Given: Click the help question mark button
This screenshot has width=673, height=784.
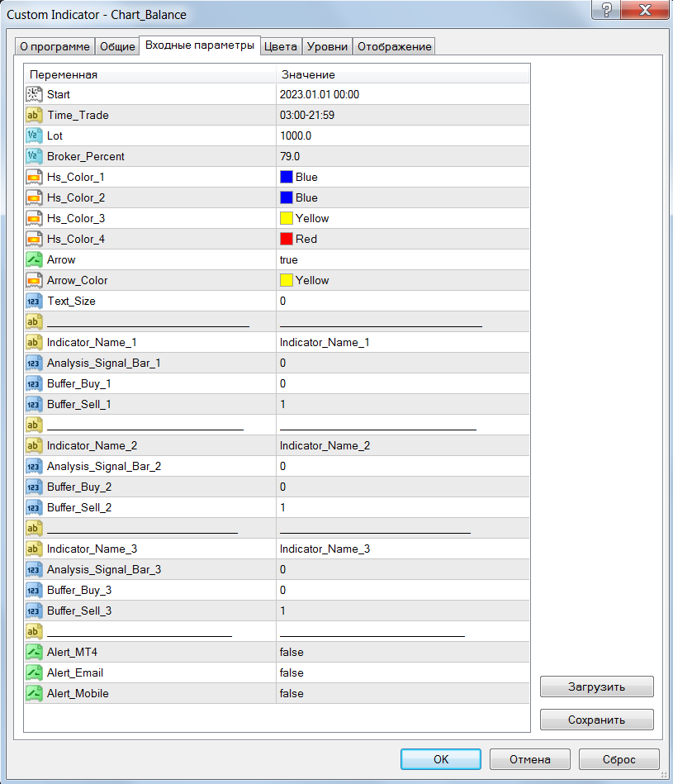Looking at the screenshot, I should (606, 10).
